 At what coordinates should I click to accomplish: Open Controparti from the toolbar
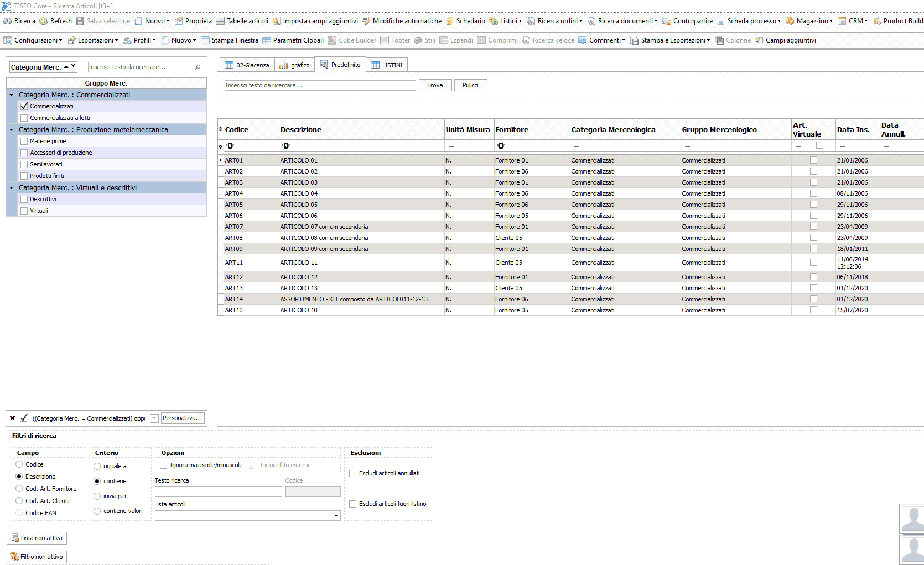pyautogui.click(x=687, y=21)
